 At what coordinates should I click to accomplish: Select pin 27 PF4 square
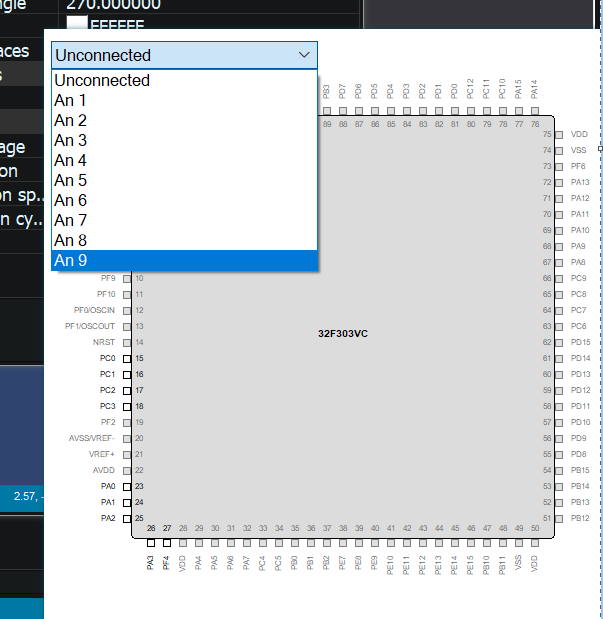[167, 543]
